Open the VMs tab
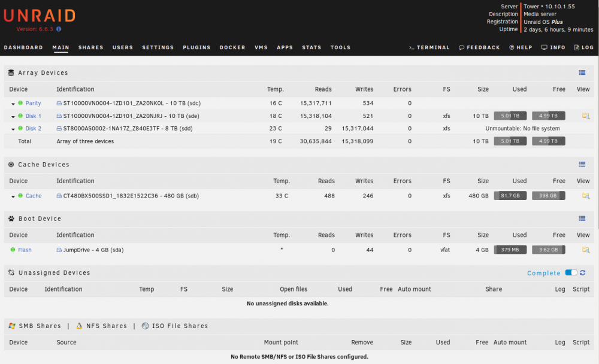This screenshot has height=364, width=599. (261, 47)
